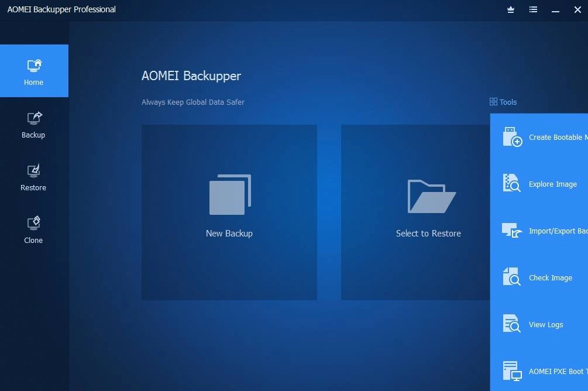Click the Tools grid icon
The width and height of the screenshot is (588, 391).
click(493, 102)
